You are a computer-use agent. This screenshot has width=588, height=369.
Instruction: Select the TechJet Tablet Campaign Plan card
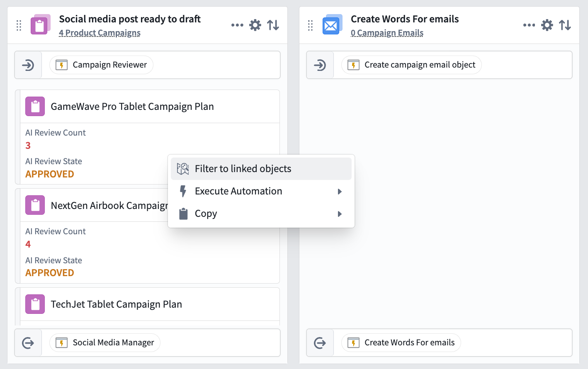(116, 304)
